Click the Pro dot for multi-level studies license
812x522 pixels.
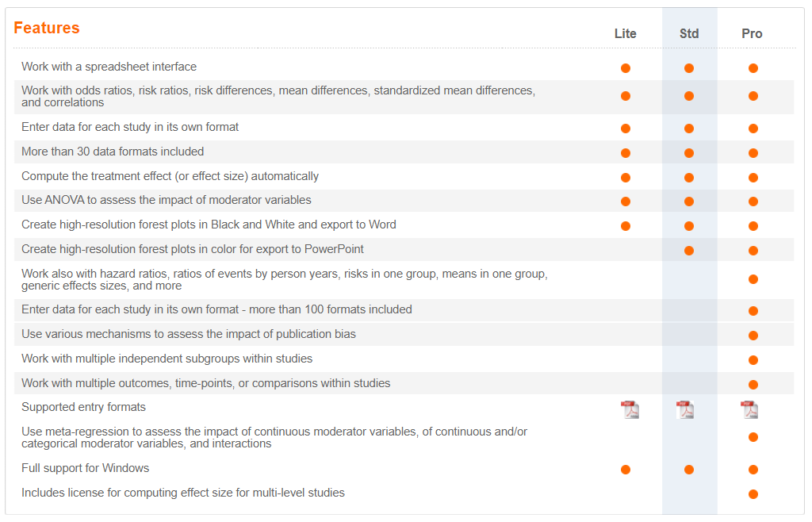click(753, 494)
